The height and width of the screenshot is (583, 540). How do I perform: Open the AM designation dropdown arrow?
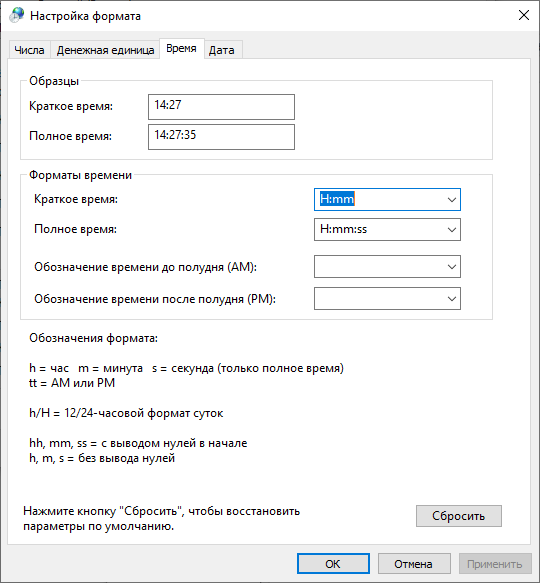coord(451,267)
